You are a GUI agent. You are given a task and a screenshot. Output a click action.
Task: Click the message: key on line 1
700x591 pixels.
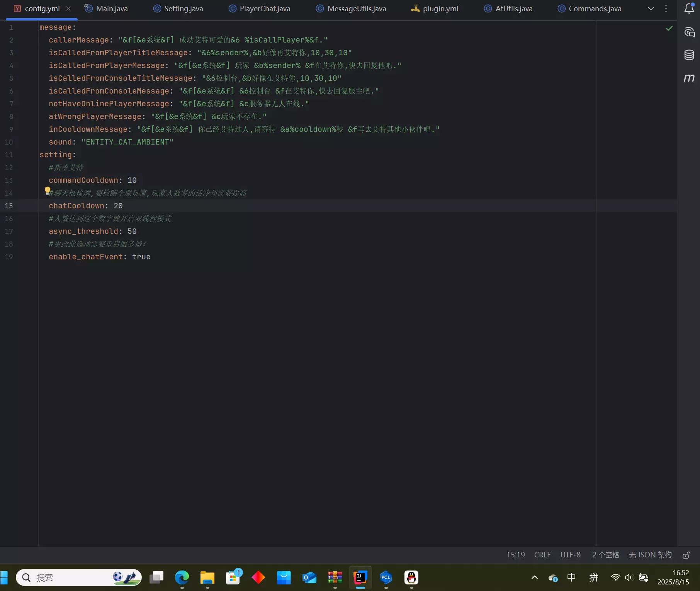coord(58,27)
